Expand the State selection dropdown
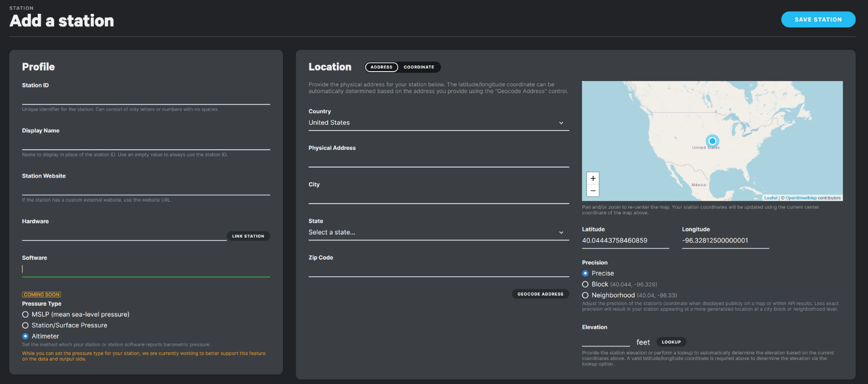Image resolution: width=868 pixels, height=384 pixels. pyautogui.click(x=438, y=232)
